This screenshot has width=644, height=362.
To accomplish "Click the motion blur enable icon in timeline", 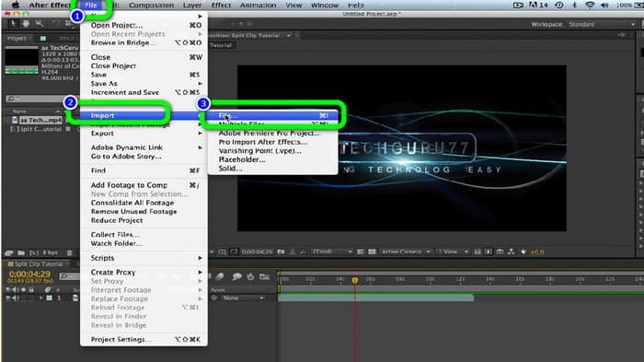I will coord(236,277).
